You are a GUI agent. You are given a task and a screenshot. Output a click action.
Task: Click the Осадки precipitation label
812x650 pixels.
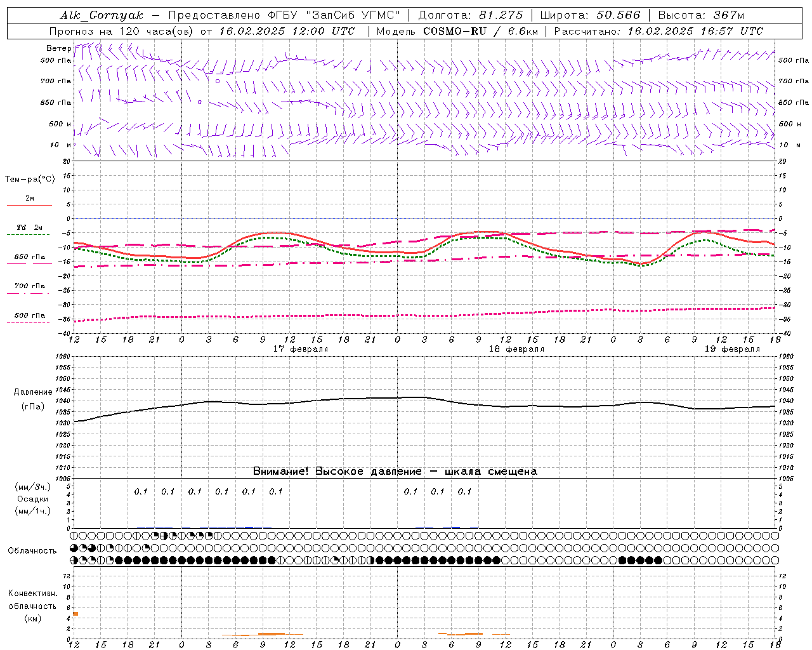click(32, 499)
